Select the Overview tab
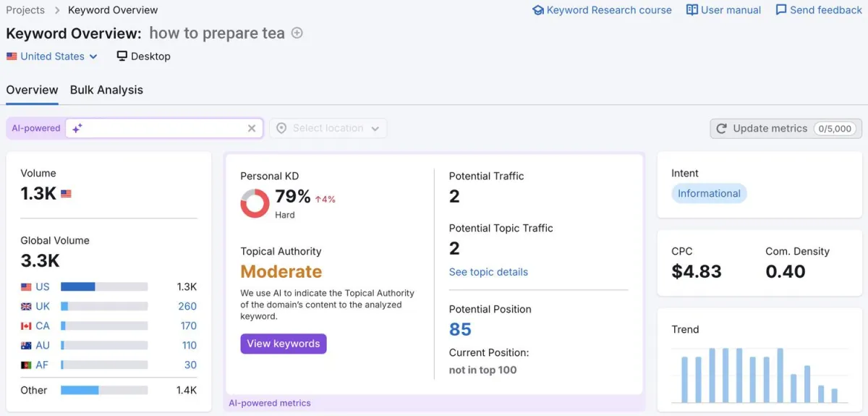This screenshot has width=868, height=416. click(x=32, y=90)
